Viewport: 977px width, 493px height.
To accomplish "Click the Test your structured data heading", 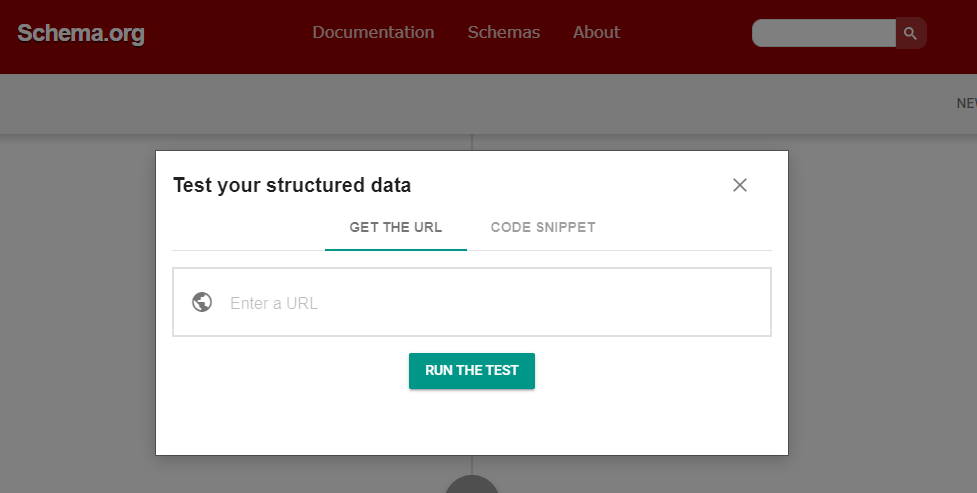I will [292, 185].
